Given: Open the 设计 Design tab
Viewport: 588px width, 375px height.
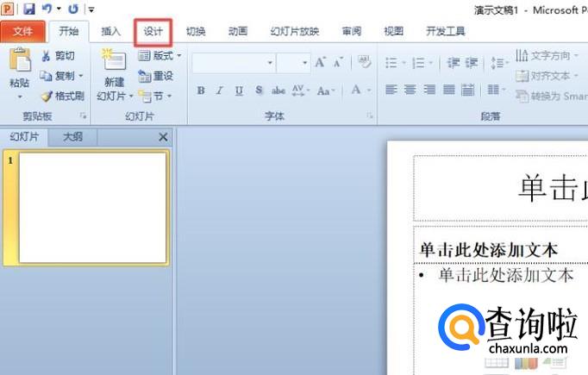Looking at the screenshot, I should pyautogui.click(x=153, y=32).
